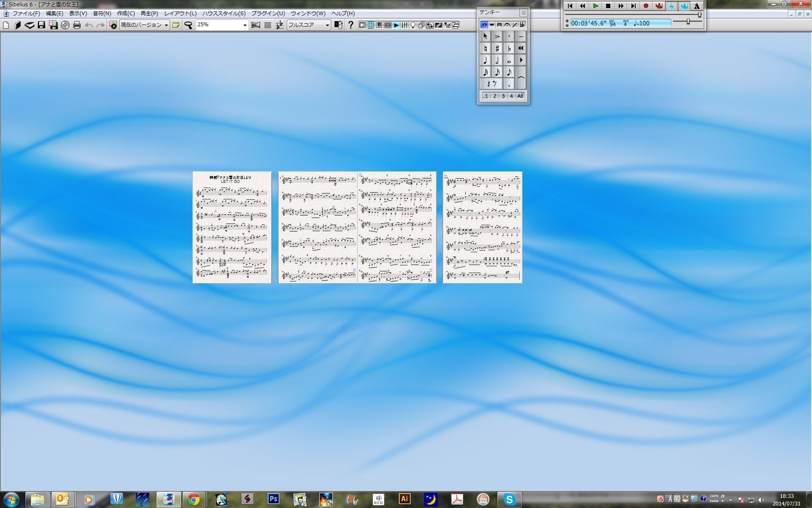Screen dimensions: 812x508
Task: Toggle Navigator panel icon in toolbar
Action: [362, 25]
